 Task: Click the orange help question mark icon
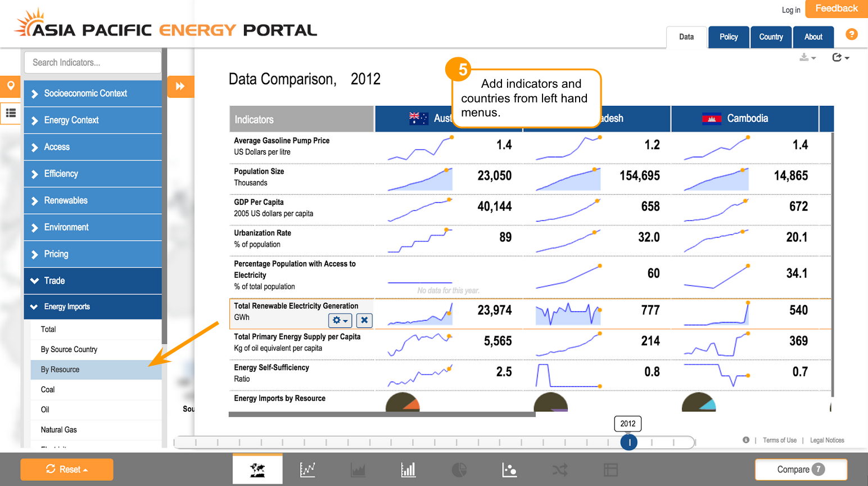852,34
